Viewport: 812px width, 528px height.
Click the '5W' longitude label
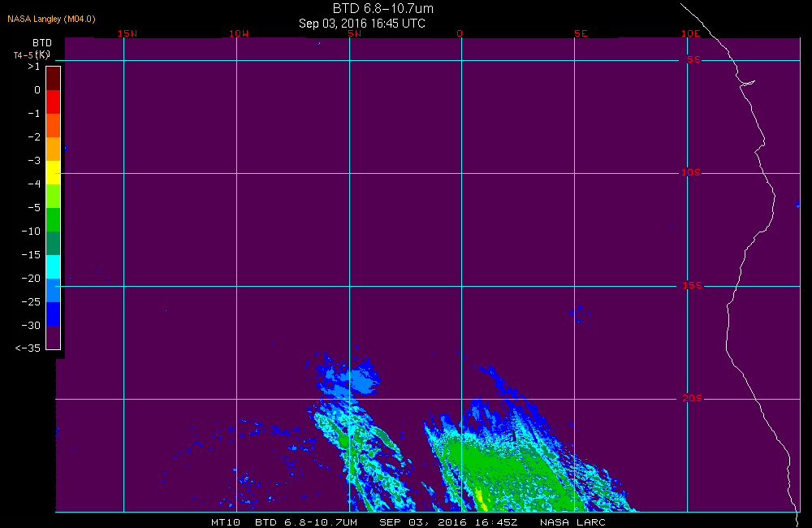355,33
